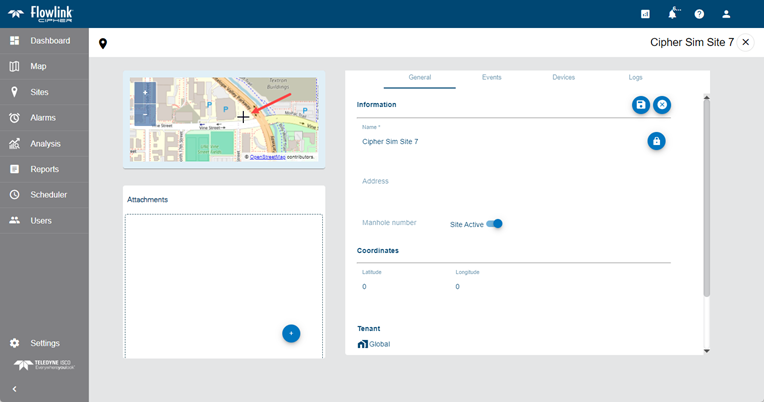Click the location pin icon above map
This screenshot has width=764, height=402.
click(x=103, y=44)
